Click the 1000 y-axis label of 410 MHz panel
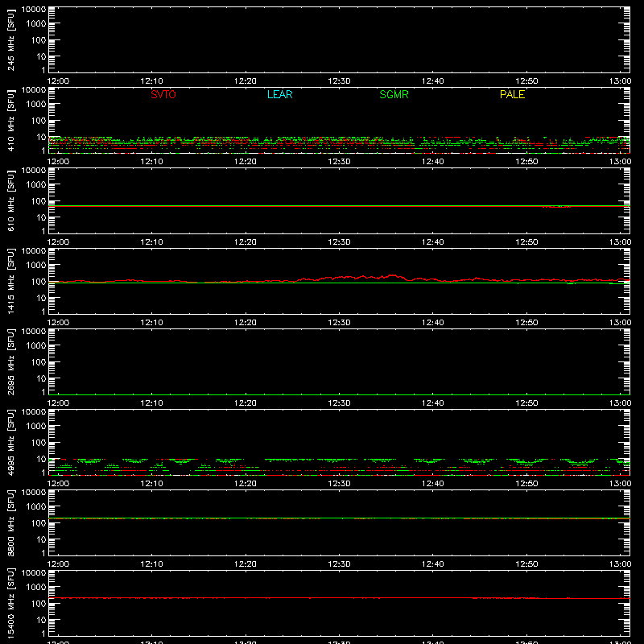 click(x=36, y=105)
